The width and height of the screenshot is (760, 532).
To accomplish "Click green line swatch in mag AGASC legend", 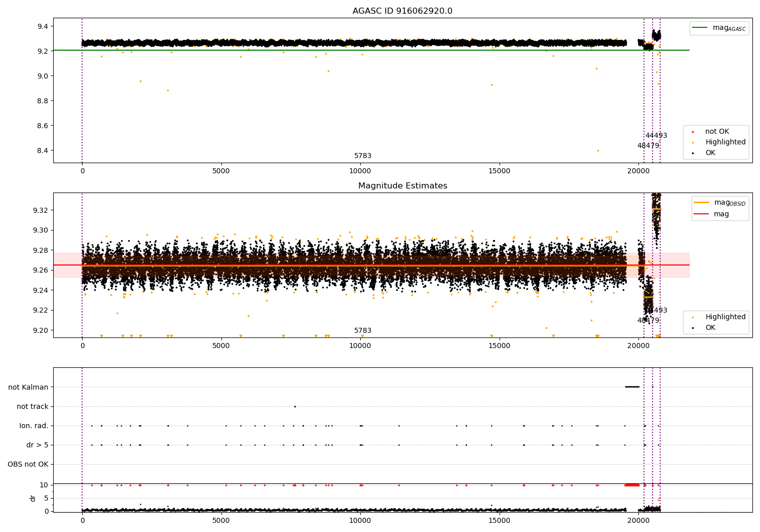I will tap(700, 28).
